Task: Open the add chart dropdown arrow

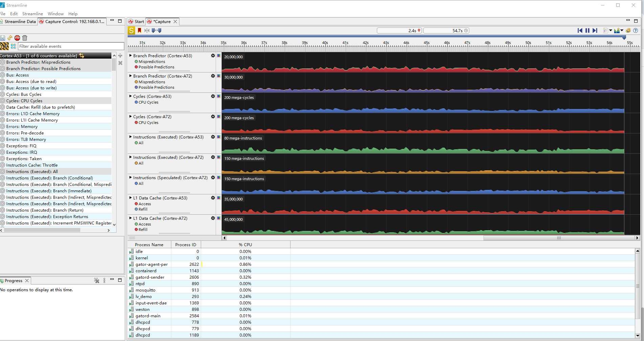Action: click(x=622, y=30)
